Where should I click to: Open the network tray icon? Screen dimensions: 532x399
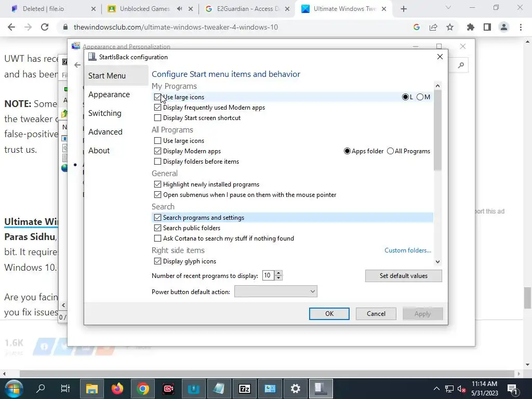point(449,389)
